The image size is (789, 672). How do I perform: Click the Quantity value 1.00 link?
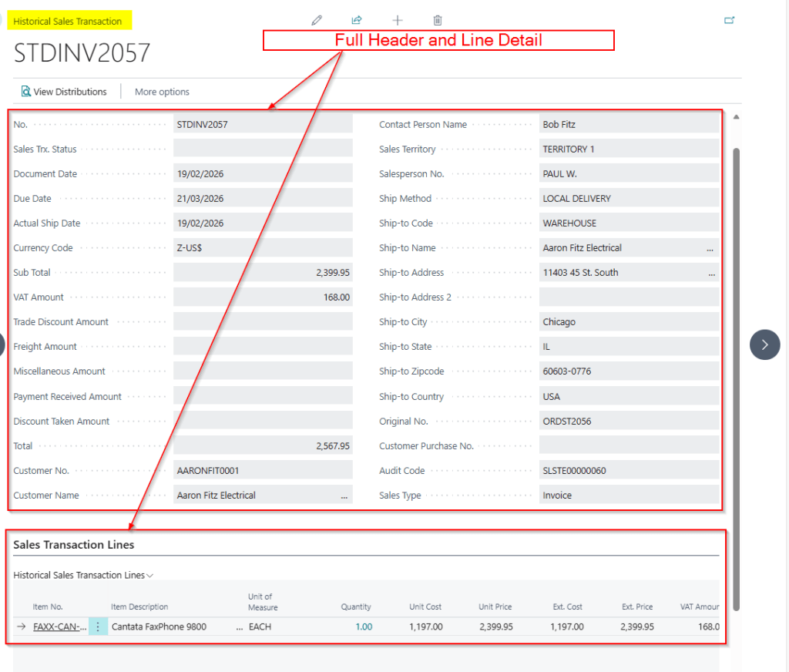tap(364, 627)
